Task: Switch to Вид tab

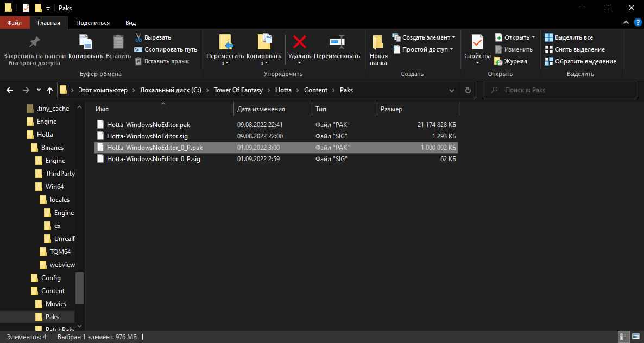Action: tap(131, 23)
